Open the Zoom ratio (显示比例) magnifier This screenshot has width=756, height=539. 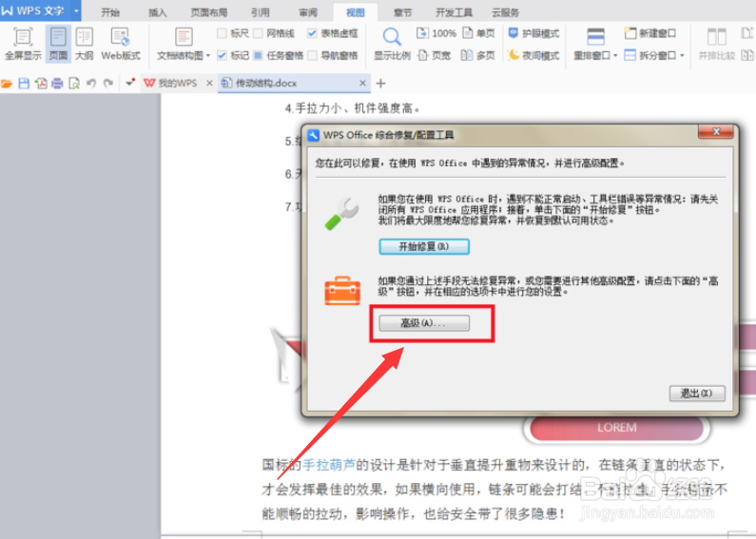pyautogui.click(x=392, y=37)
